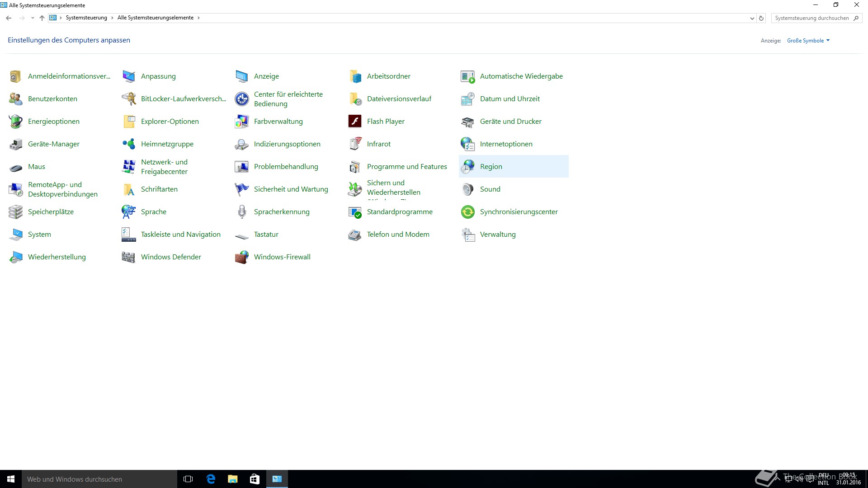The height and width of the screenshot is (488, 868).
Task: Expand the Große Symbole view dropdown
Action: pyautogui.click(x=808, y=41)
